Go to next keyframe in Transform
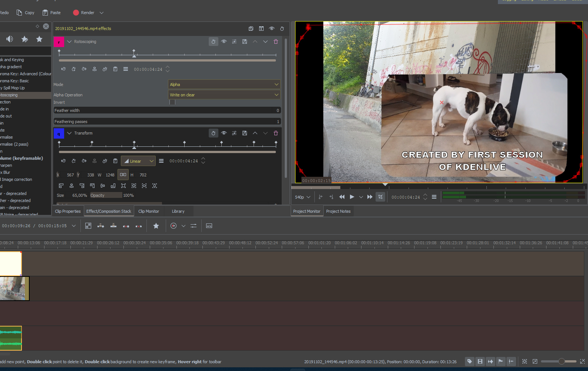Image resolution: width=588 pixels, height=371 pixels. [x=84, y=161]
